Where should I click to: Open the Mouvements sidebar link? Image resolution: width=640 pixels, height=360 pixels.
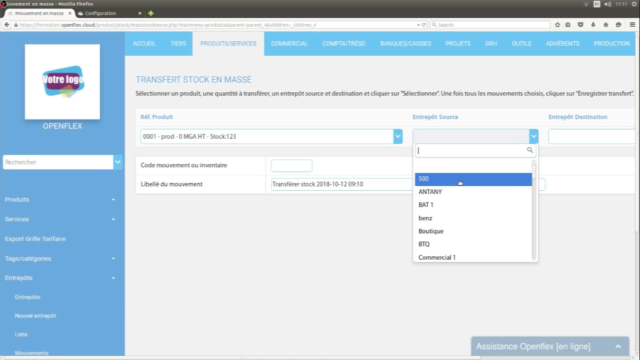[31, 353]
